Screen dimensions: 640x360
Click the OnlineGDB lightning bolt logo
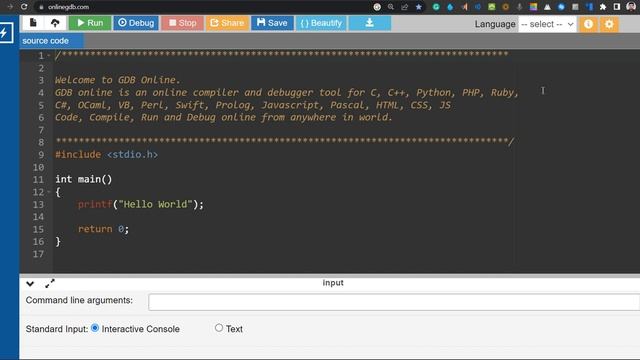coord(5,33)
